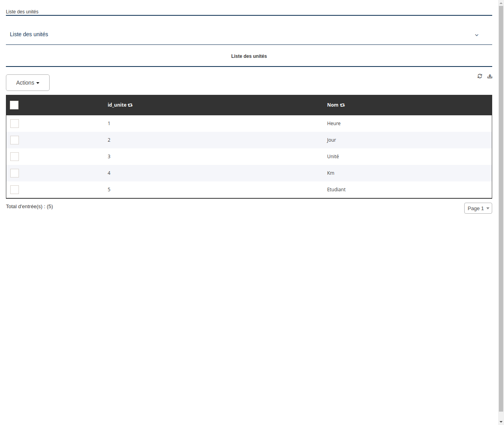Click the refresh icon above the table
504x425 pixels.
click(x=480, y=76)
